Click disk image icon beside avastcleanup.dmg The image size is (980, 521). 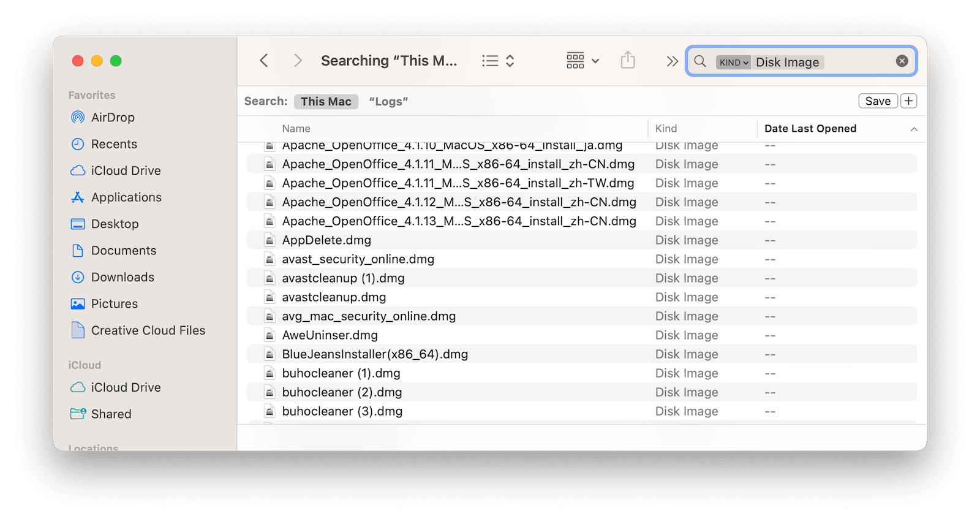click(x=269, y=297)
